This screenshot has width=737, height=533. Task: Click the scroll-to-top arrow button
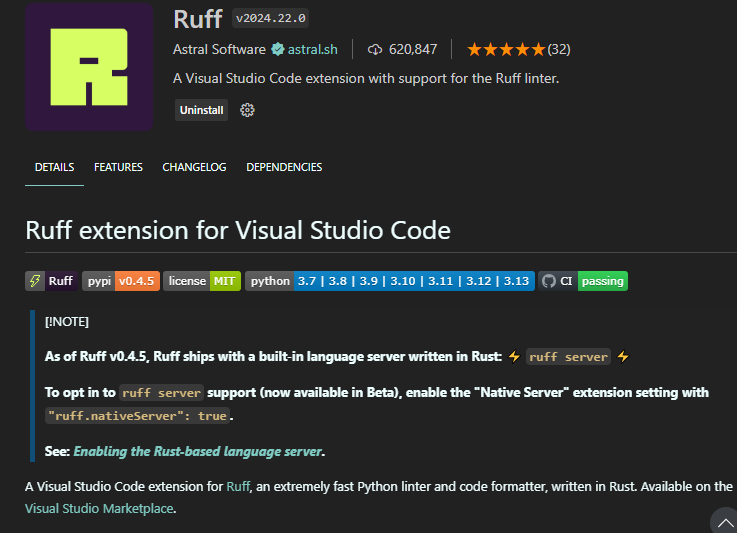point(724,521)
